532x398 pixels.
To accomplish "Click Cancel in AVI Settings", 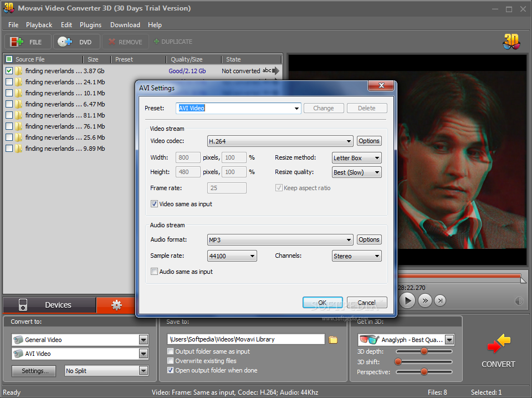I will [367, 302].
